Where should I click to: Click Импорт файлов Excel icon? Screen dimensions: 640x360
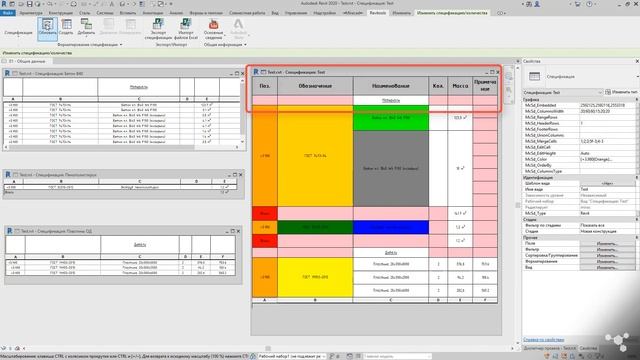pos(186,29)
